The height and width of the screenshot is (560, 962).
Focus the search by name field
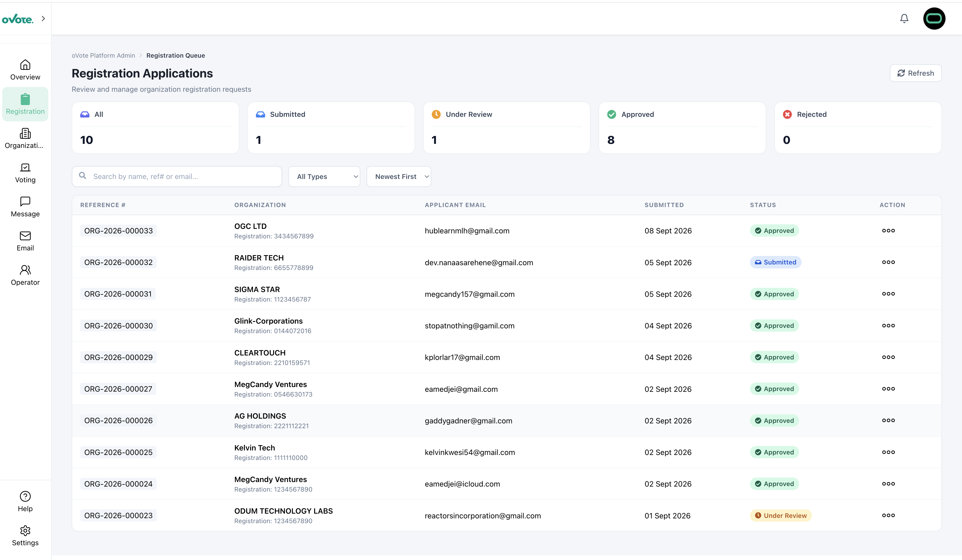click(x=177, y=176)
